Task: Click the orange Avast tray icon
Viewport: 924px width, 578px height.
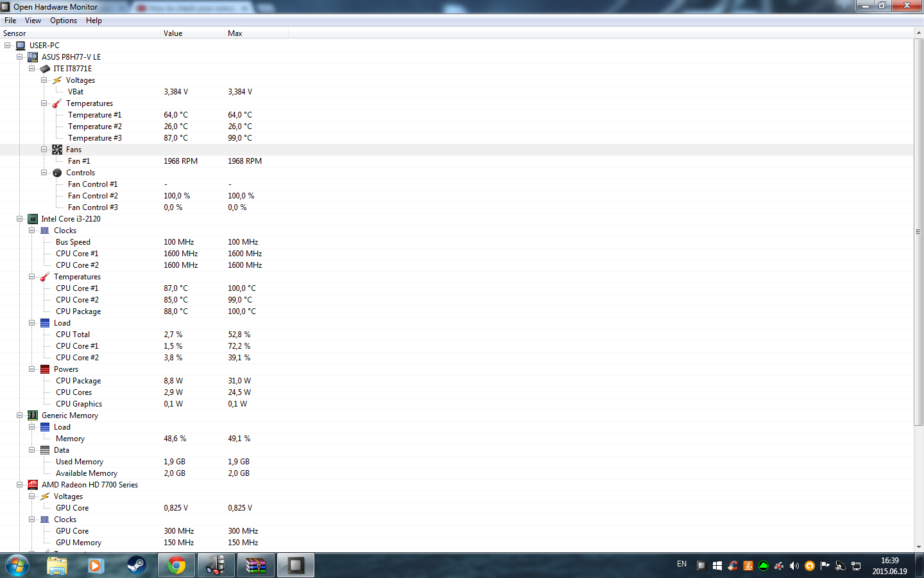Action: pyautogui.click(x=809, y=566)
